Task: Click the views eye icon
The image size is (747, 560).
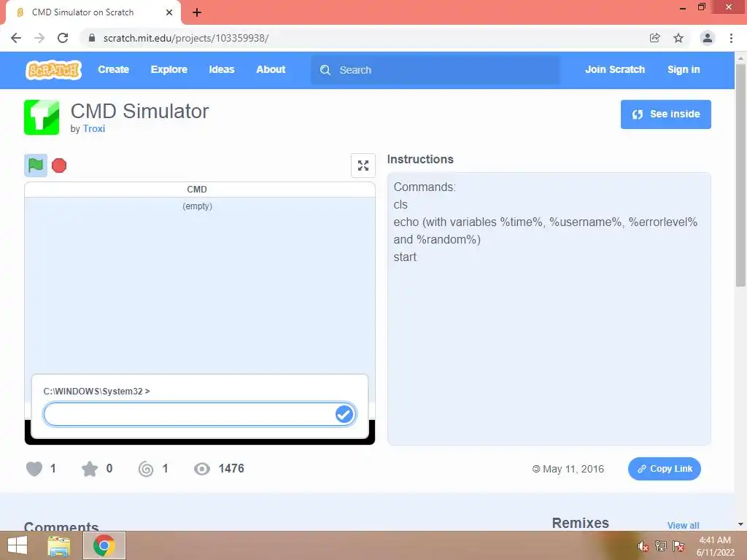Action: [202, 469]
